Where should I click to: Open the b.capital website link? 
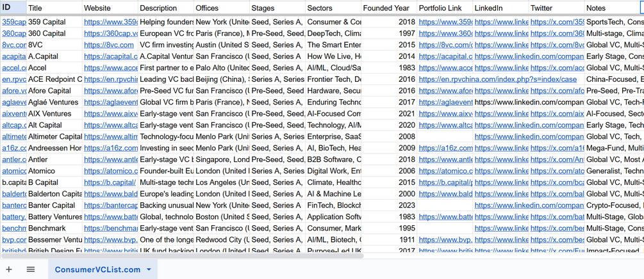pos(110,182)
